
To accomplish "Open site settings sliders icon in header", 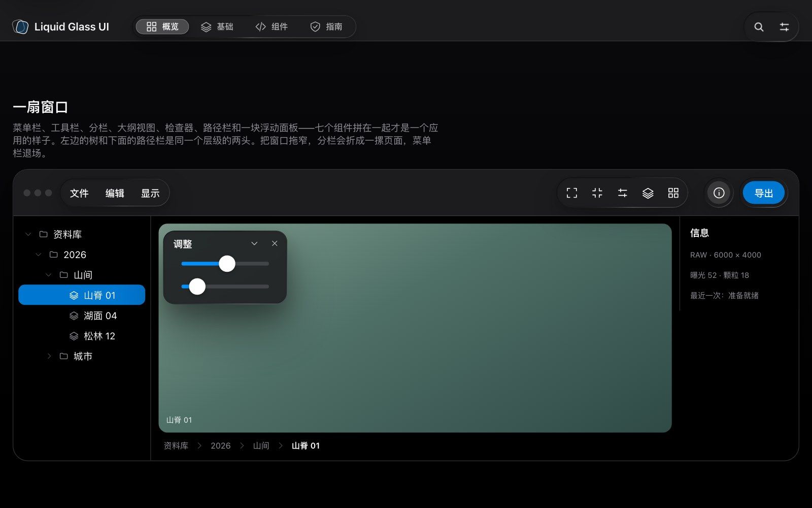I will 784,27.
